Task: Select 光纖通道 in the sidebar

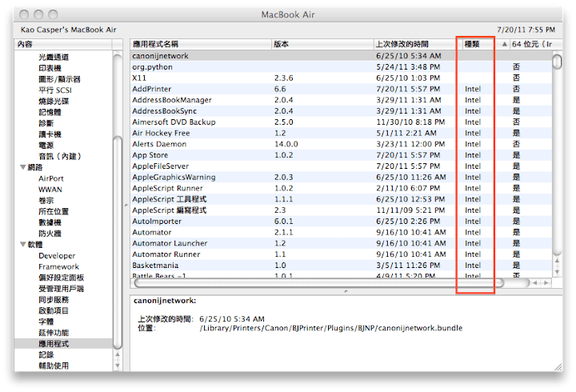Action: click(54, 58)
